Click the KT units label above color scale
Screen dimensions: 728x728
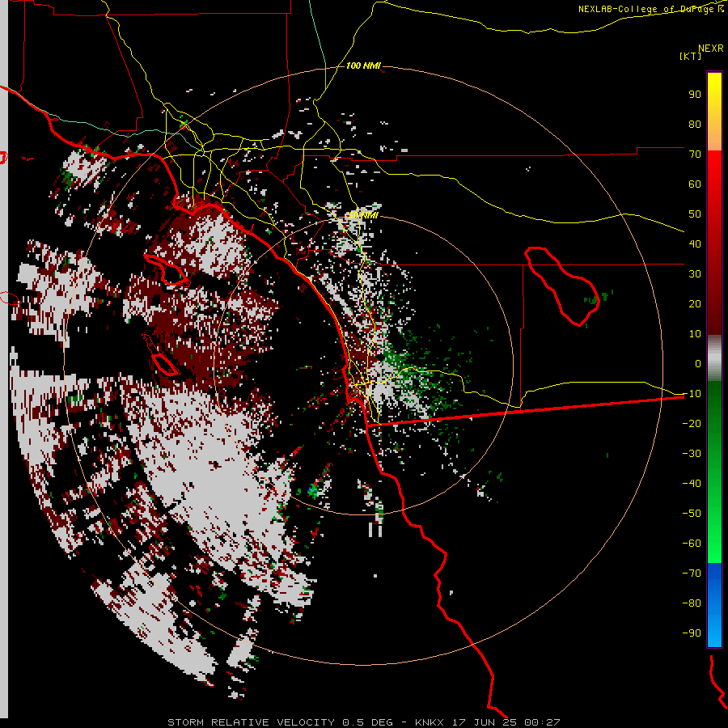(691, 56)
